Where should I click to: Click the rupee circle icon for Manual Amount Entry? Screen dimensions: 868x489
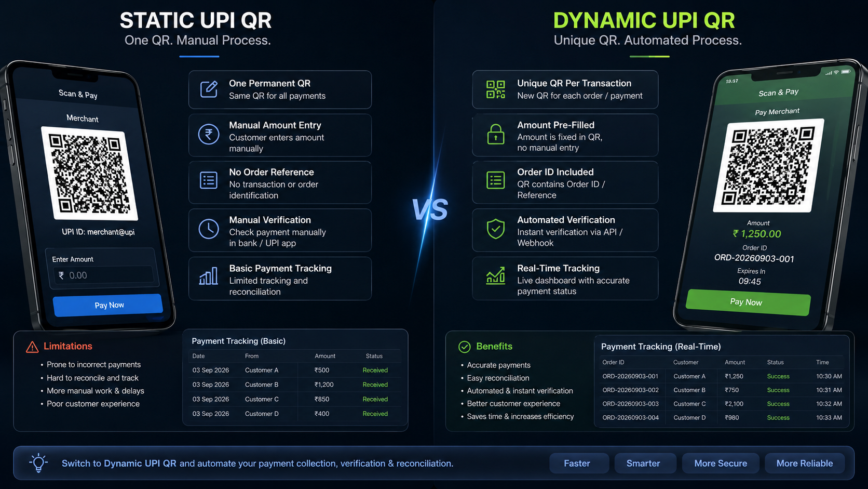tap(209, 135)
